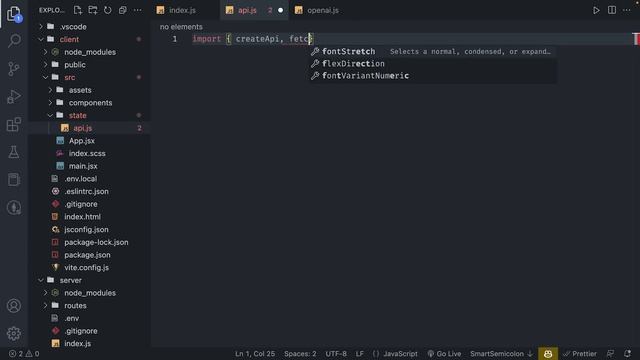Split the editor to the right
Screen dimensions: 640x360
click(611, 10)
